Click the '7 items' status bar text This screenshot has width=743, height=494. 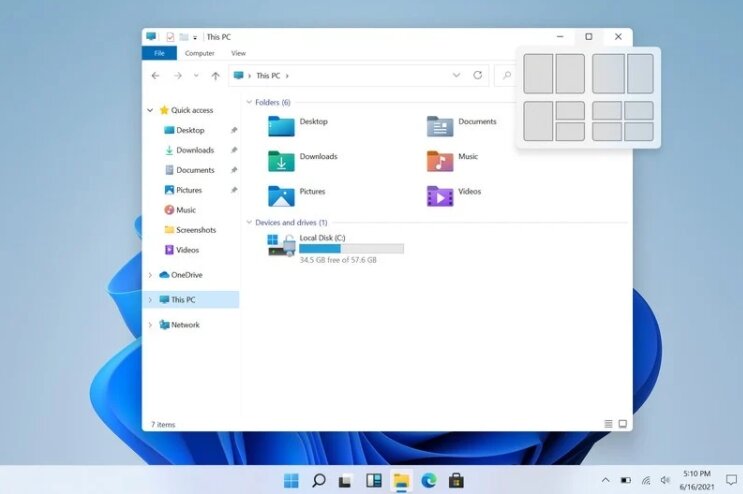(x=163, y=425)
